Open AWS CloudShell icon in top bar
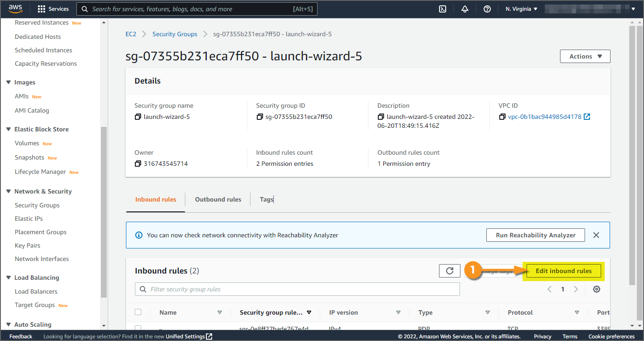This screenshot has height=341, width=644. (443, 9)
